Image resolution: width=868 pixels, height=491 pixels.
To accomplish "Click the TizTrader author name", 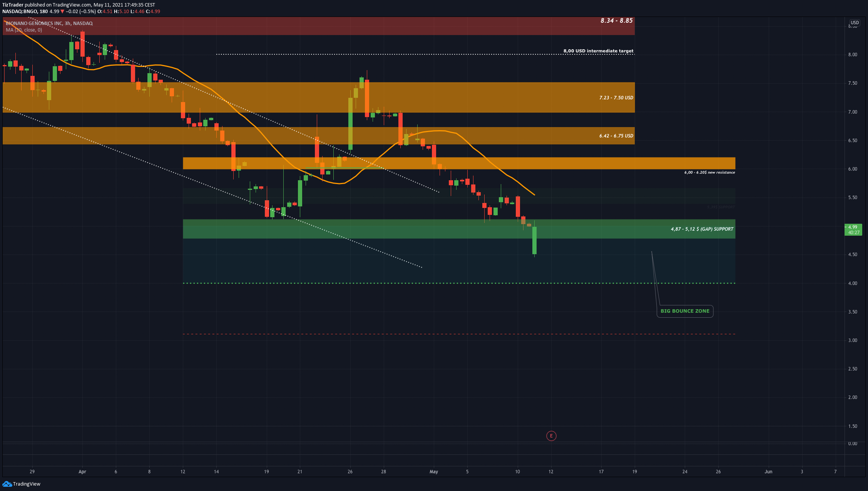I will pyautogui.click(x=13, y=5).
